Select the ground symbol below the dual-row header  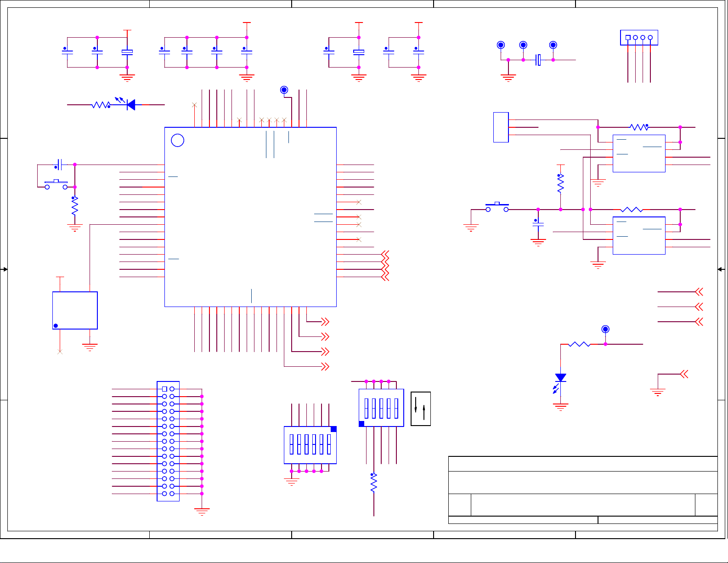[x=202, y=512]
